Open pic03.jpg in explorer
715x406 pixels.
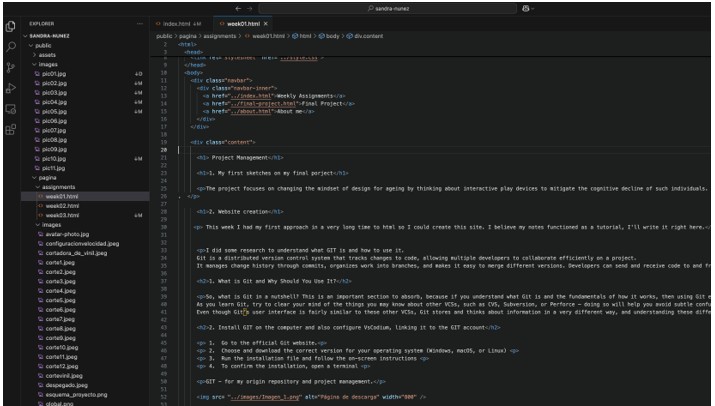54,93
